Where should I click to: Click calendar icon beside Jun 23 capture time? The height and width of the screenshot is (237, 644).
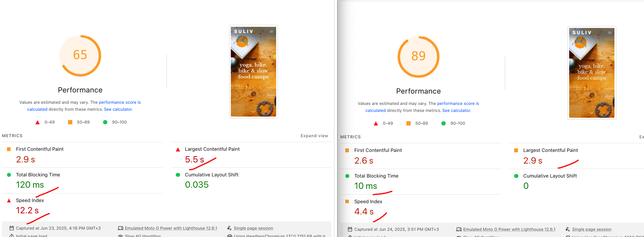tap(12, 228)
